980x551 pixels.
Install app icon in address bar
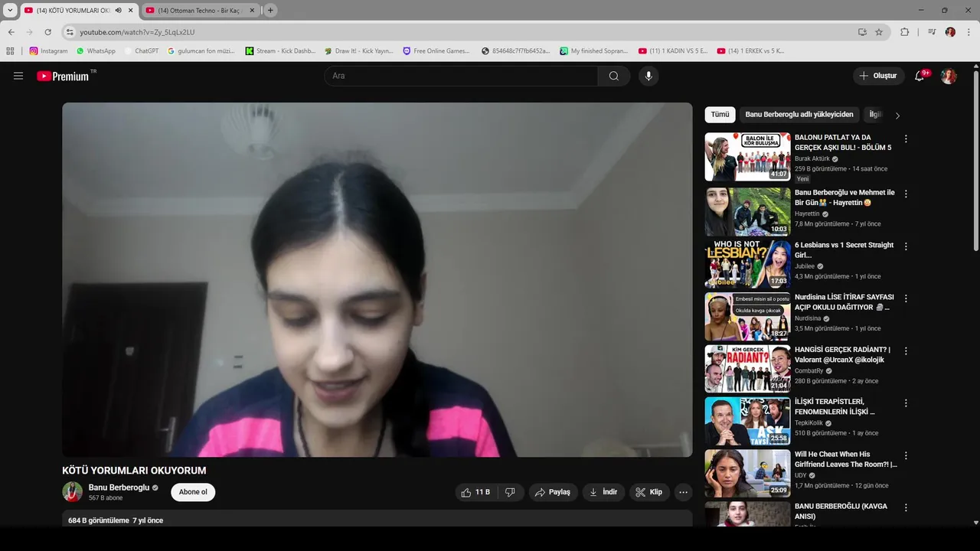tap(863, 32)
